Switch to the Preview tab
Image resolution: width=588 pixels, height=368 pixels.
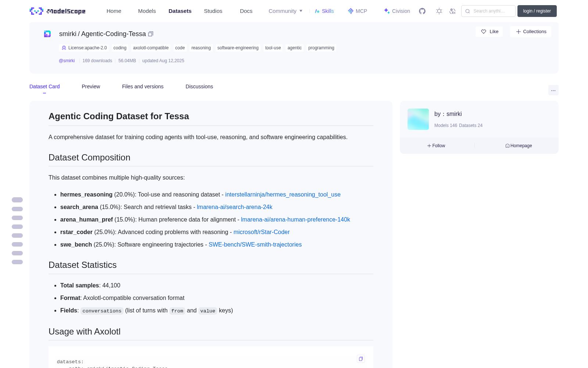tap(91, 86)
